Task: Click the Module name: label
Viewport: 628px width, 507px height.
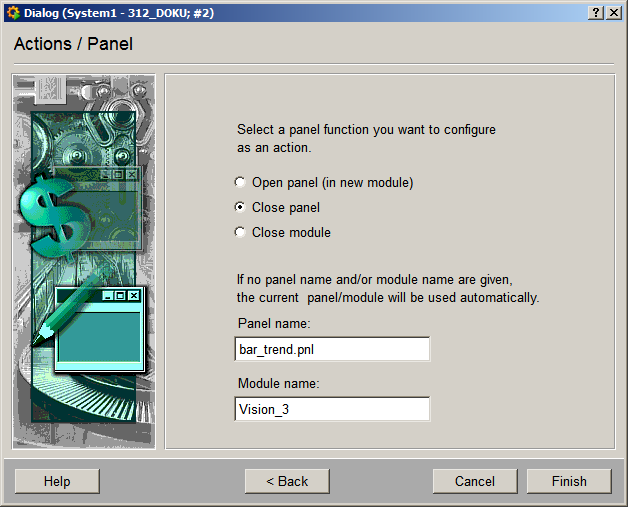Action: (278, 384)
